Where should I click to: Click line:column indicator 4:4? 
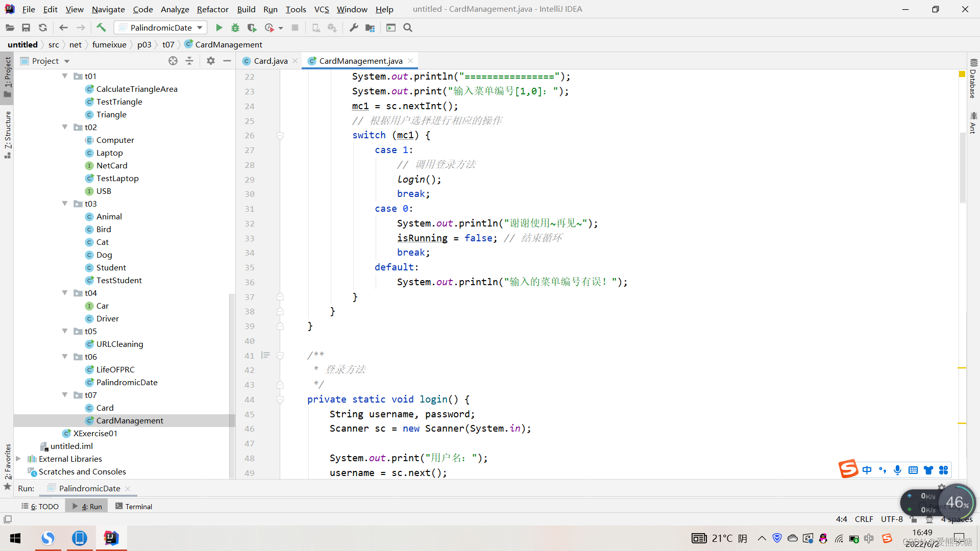[841, 519]
